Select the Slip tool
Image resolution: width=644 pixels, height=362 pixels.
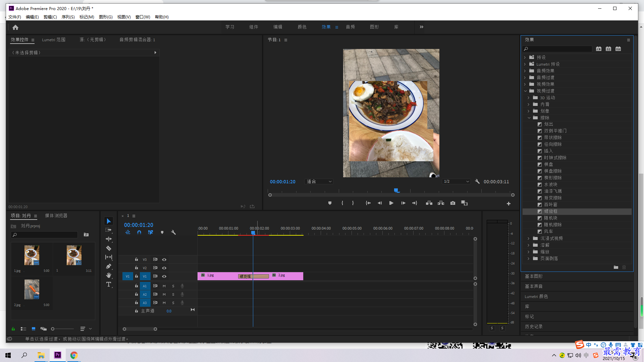[109, 257]
